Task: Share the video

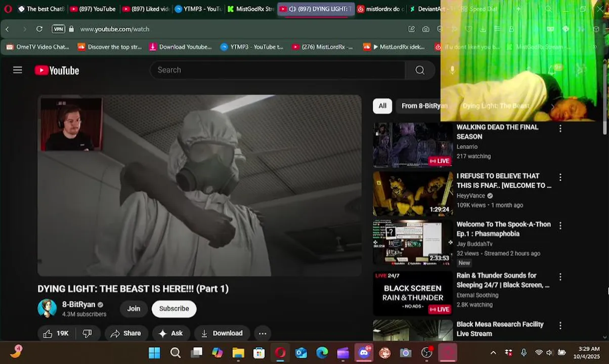Action: click(125, 333)
